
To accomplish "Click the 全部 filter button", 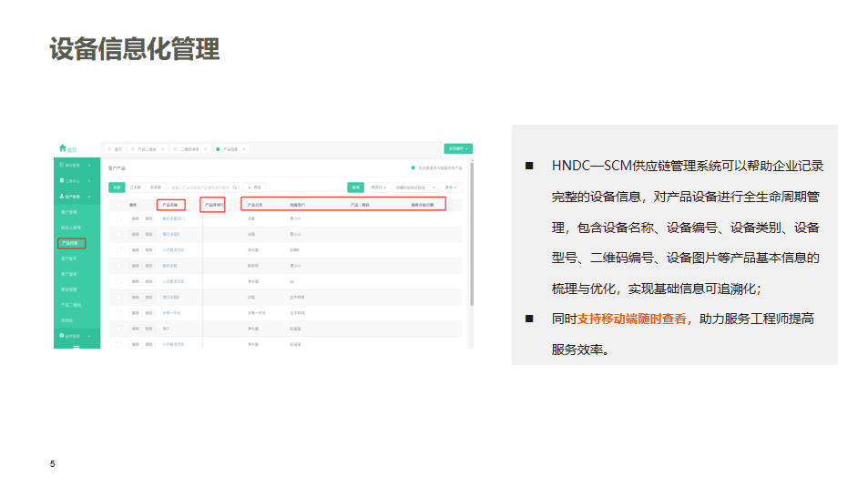I will (117, 188).
